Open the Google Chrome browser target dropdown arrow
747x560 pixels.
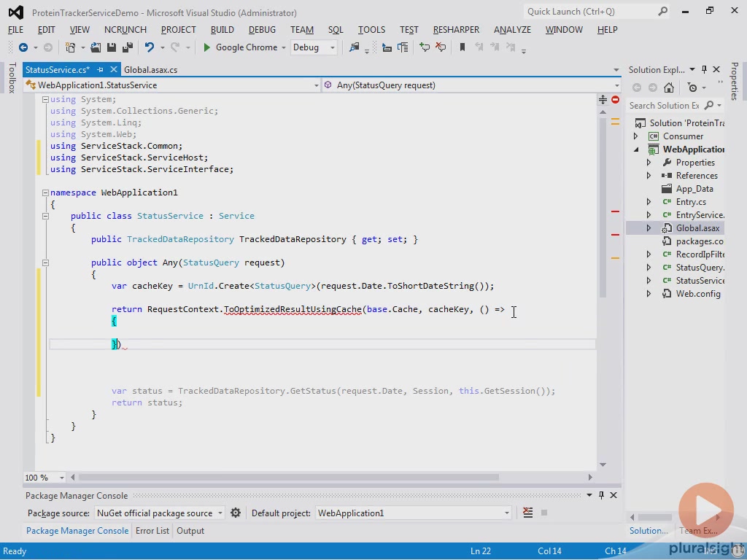(x=284, y=47)
